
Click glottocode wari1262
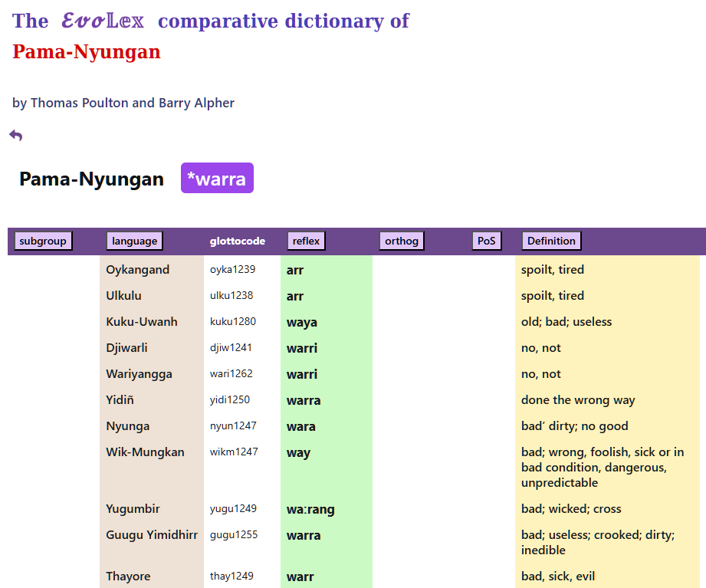[232, 373]
